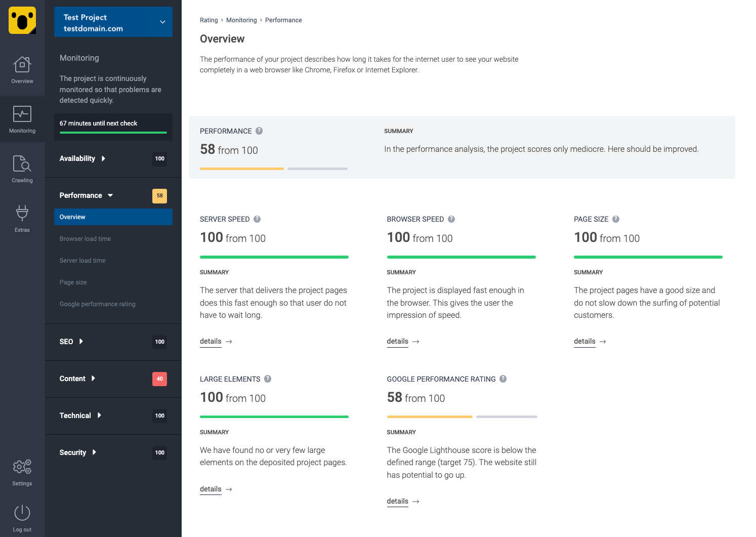
Task: Click the yellow app logo
Action: [x=22, y=21]
